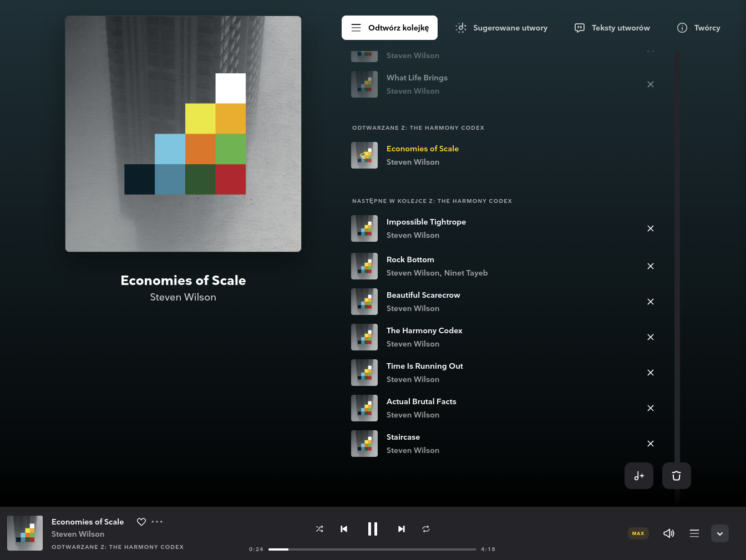Skip to the next track
746x560 pixels.
coord(402,529)
